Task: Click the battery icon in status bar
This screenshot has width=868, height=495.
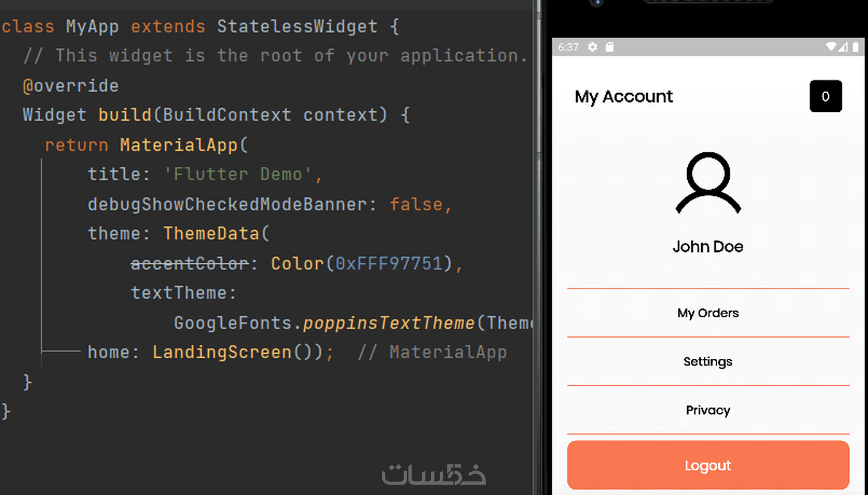Action: [x=855, y=47]
